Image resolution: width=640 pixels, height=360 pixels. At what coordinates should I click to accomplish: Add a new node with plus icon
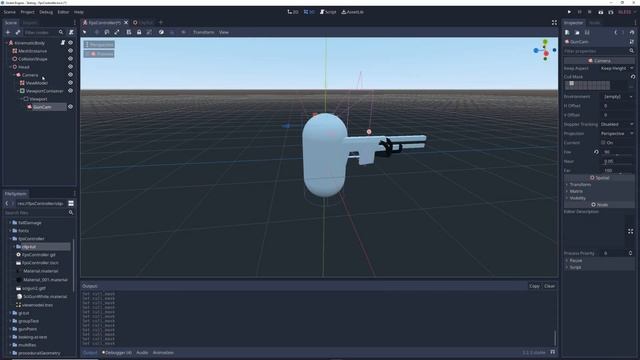(x=8, y=32)
